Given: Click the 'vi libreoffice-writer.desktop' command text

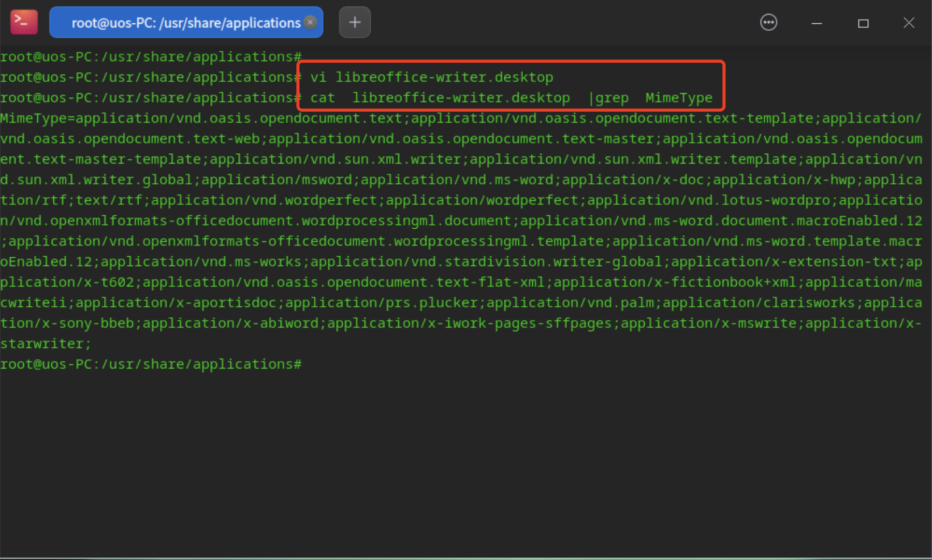Looking at the screenshot, I should pyautogui.click(x=432, y=77).
